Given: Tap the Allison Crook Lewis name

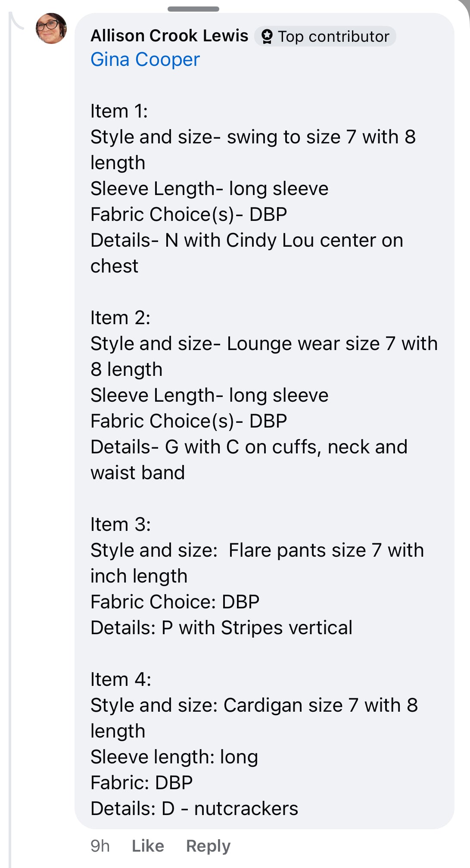Looking at the screenshot, I should [x=169, y=36].
